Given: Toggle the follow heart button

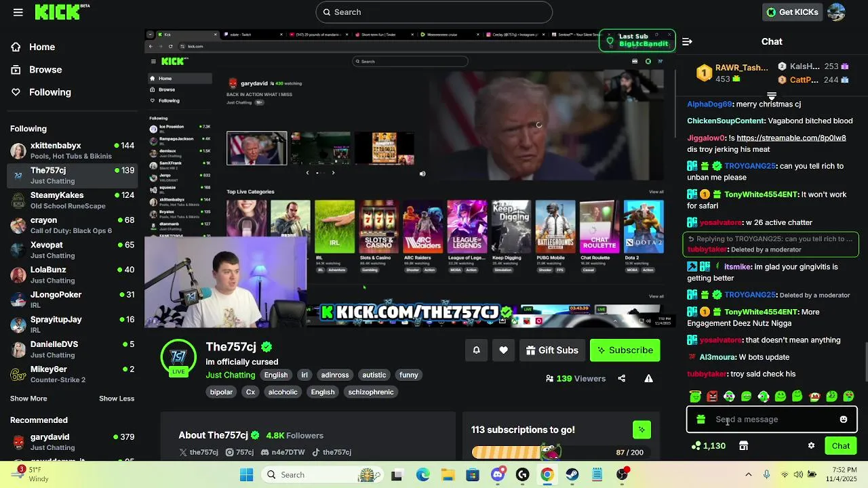Looking at the screenshot, I should click(503, 350).
